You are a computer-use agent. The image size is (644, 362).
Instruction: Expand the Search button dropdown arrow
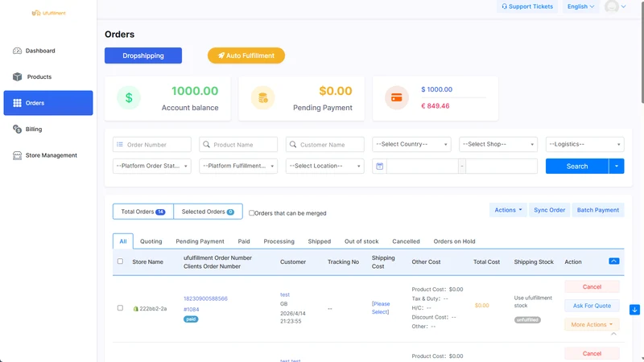coord(617,167)
